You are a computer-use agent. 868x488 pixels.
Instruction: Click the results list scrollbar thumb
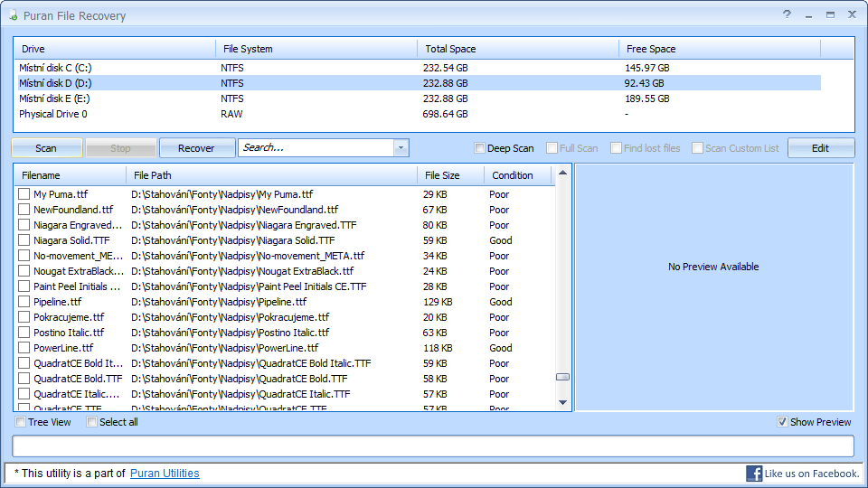[x=562, y=377]
